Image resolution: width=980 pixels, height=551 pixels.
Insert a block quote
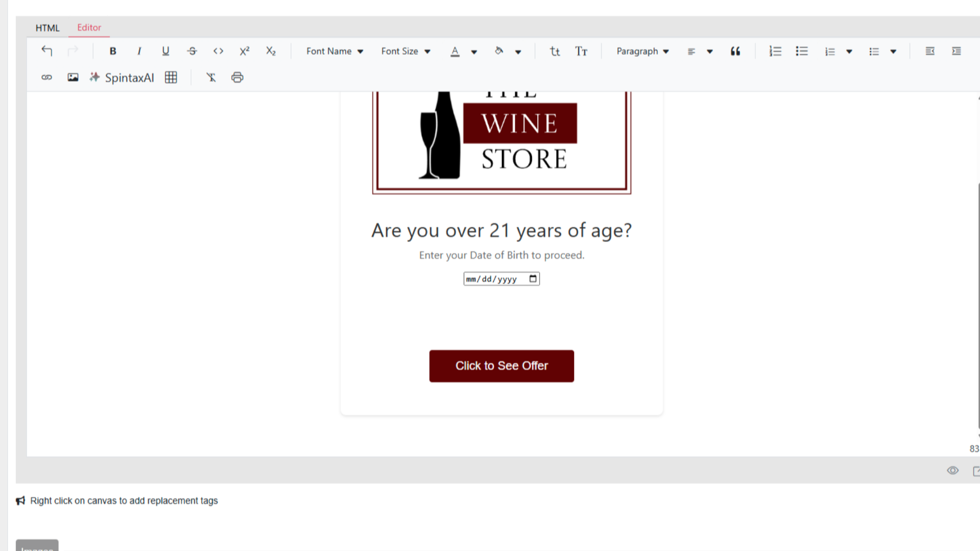point(735,51)
